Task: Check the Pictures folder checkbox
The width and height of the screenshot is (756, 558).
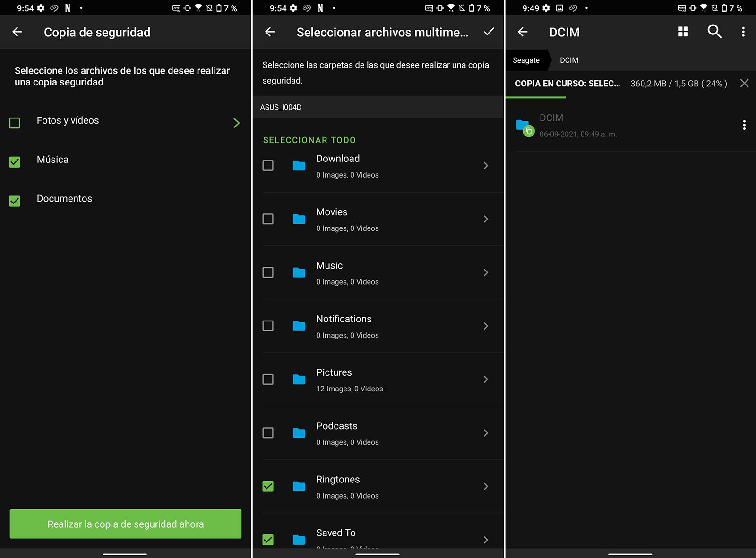Action: coord(268,380)
